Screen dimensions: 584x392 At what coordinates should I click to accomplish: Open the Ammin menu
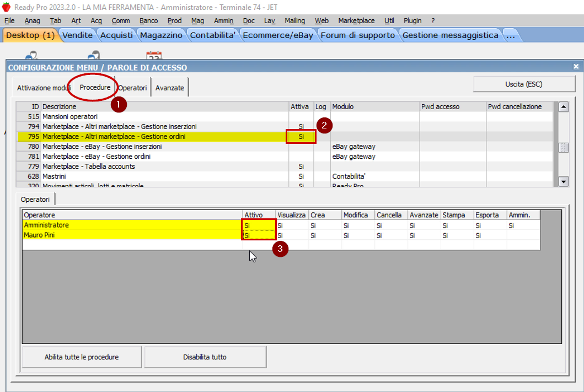click(x=223, y=21)
